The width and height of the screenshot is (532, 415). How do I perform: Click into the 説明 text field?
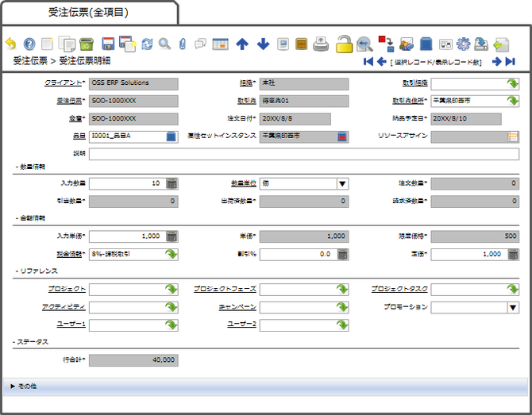click(303, 154)
